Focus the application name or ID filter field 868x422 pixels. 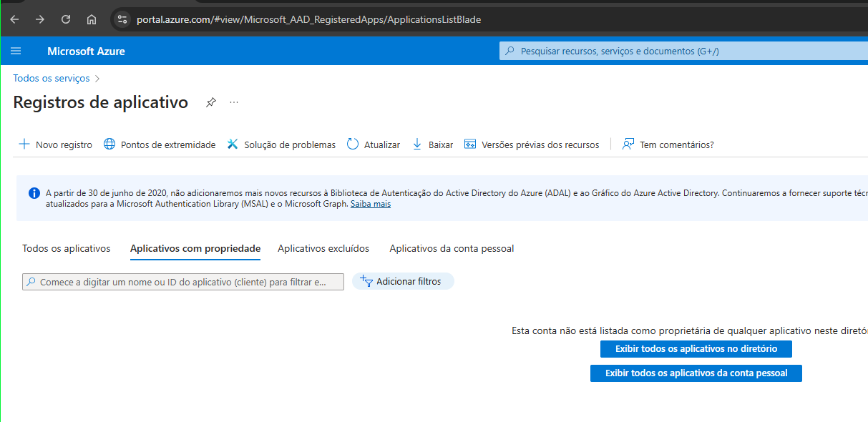pyautogui.click(x=183, y=282)
